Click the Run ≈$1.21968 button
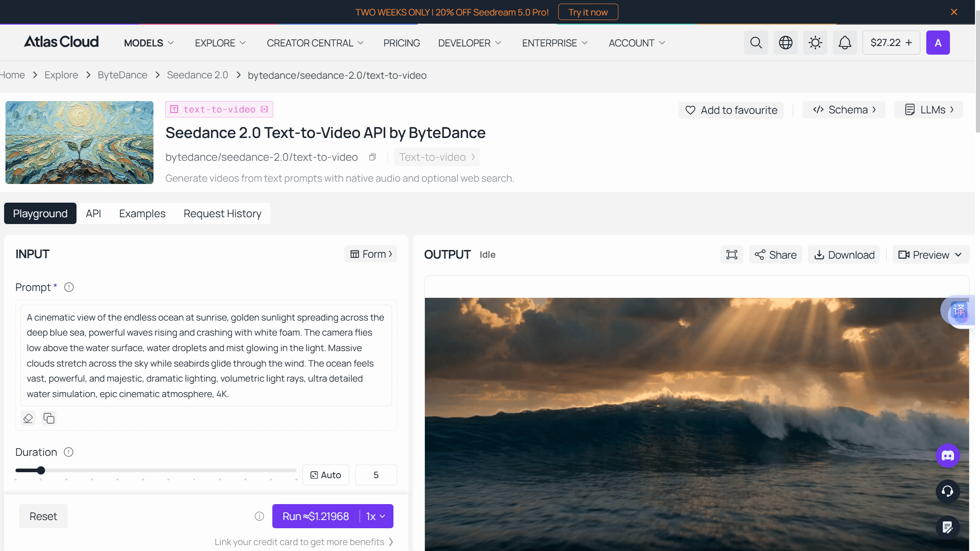Image resolution: width=980 pixels, height=551 pixels. 316,516
